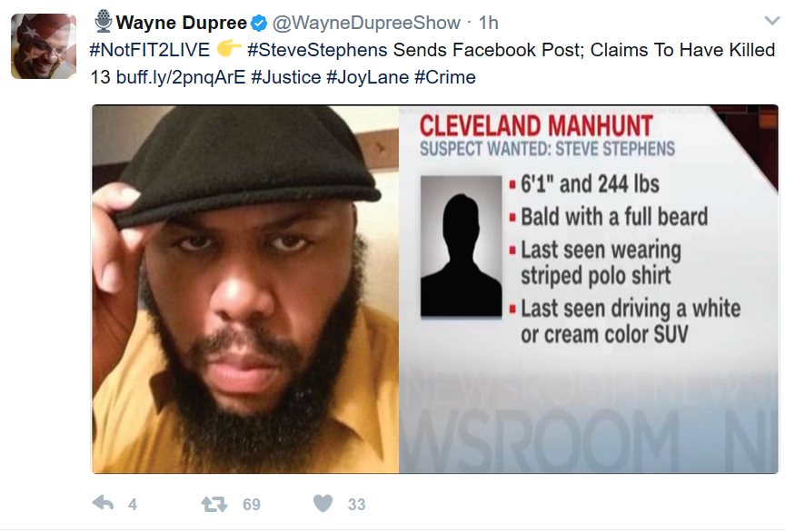
Task: Click the like count 33
Action: [x=356, y=505]
